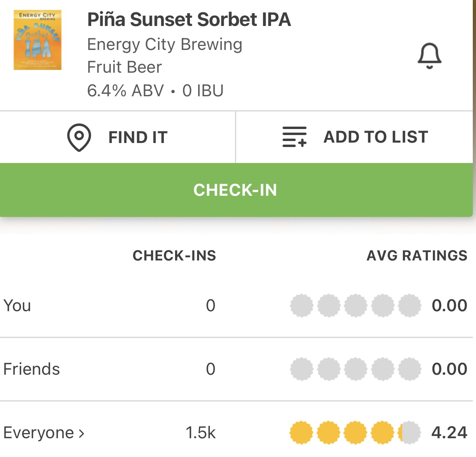Click the 4.24 average rating value
Viewport: 476px width, 457px height.
(449, 433)
